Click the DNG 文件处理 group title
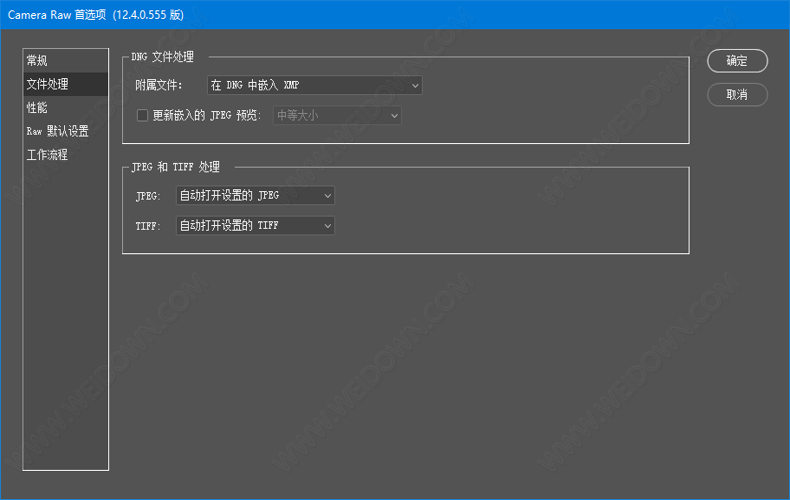The height and width of the screenshot is (500, 790). coord(162,57)
